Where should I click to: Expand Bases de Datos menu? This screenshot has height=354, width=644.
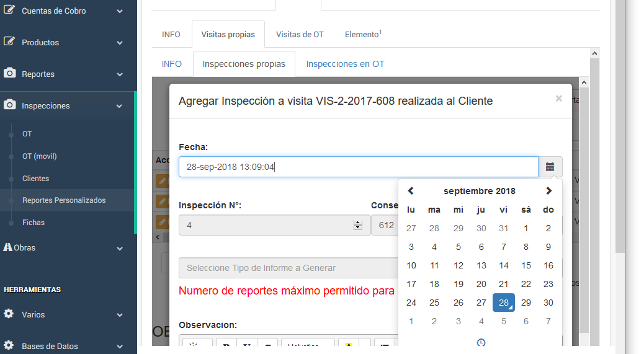coord(120,347)
